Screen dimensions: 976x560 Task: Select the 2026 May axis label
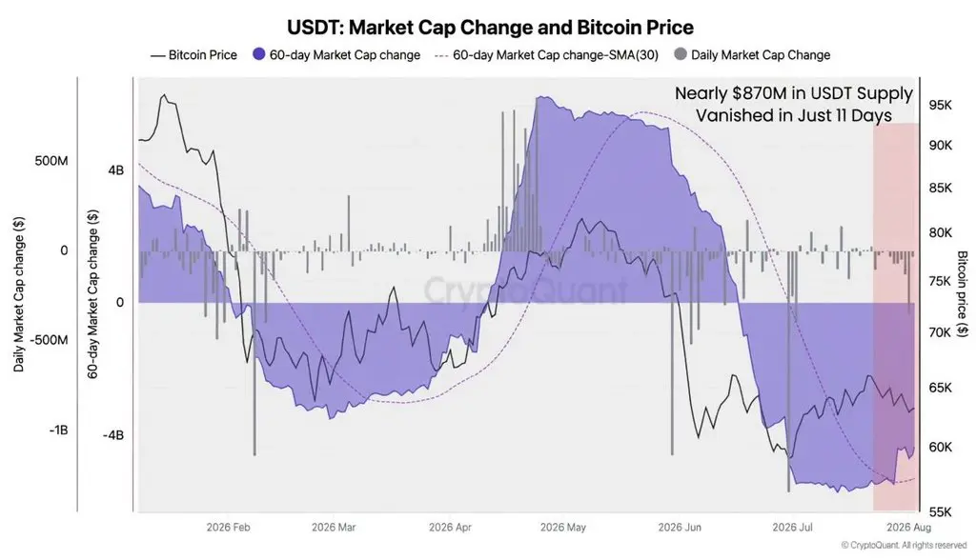point(563,527)
